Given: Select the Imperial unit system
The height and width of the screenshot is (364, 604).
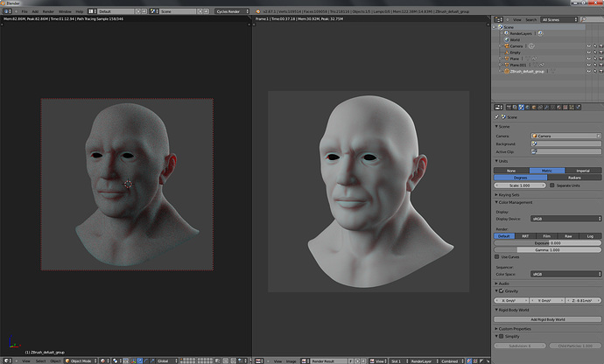Looking at the screenshot, I should point(583,171).
